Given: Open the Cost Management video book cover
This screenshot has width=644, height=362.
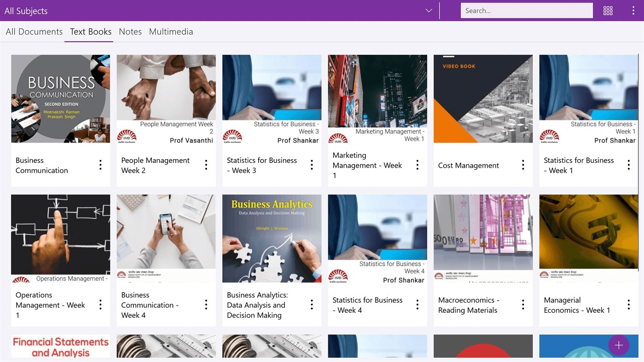Looking at the screenshot, I should click(483, 99).
